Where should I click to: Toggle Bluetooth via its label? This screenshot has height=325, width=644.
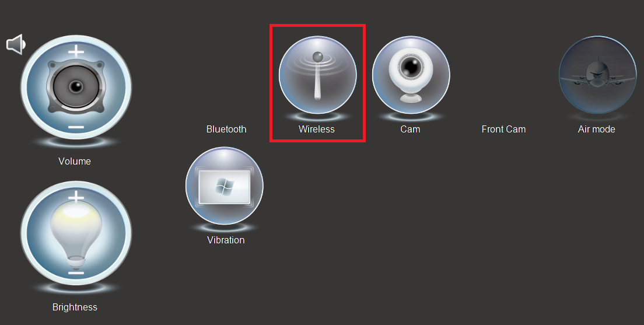pos(226,129)
